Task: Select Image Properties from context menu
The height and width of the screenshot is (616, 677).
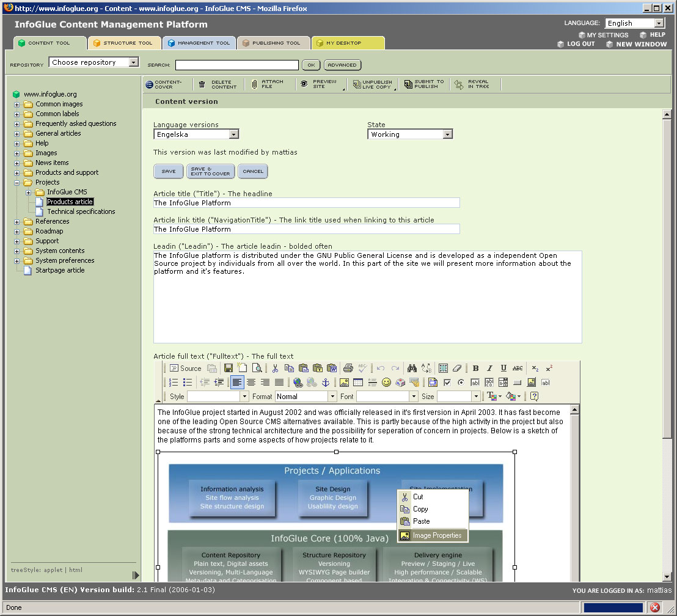Action: pos(436,535)
